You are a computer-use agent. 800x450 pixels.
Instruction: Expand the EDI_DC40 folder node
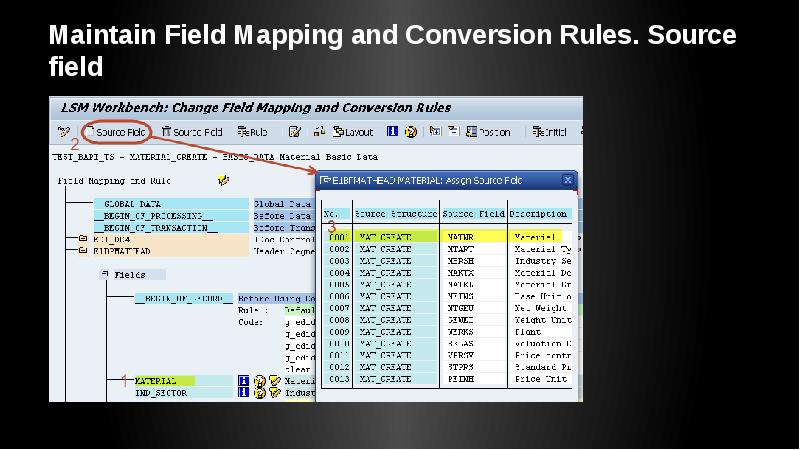coord(83,239)
